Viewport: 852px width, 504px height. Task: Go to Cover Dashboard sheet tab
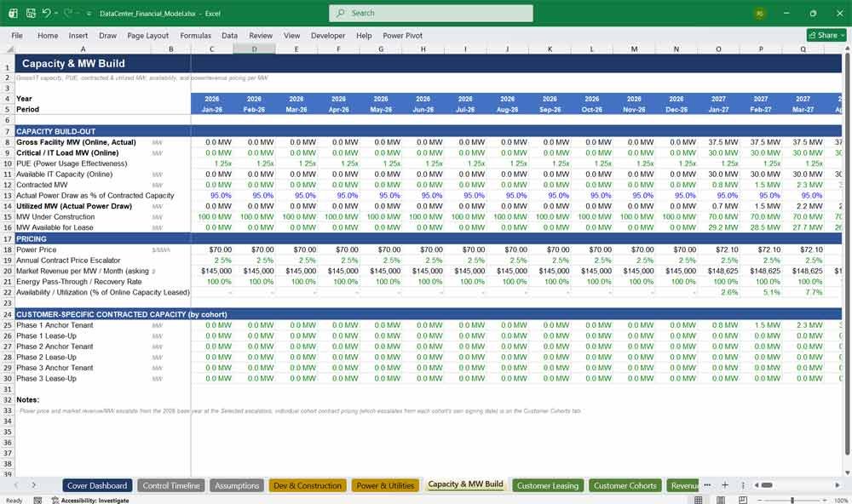click(97, 485)
